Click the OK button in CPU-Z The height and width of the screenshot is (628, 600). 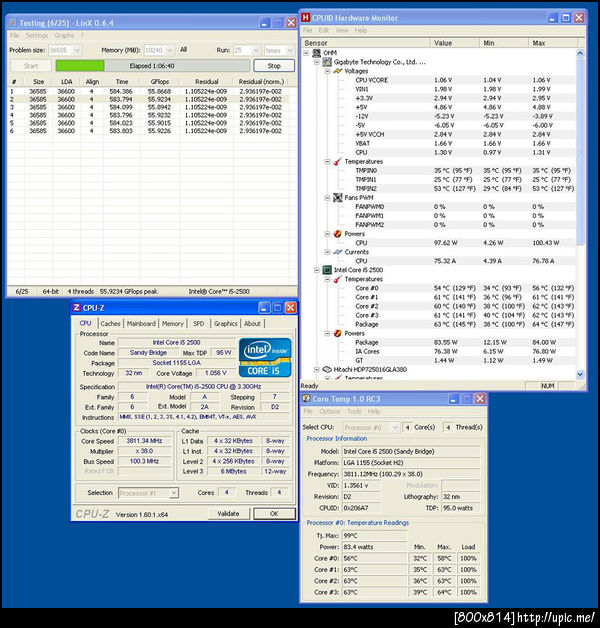pyautogui.click(x=274, y=513)
